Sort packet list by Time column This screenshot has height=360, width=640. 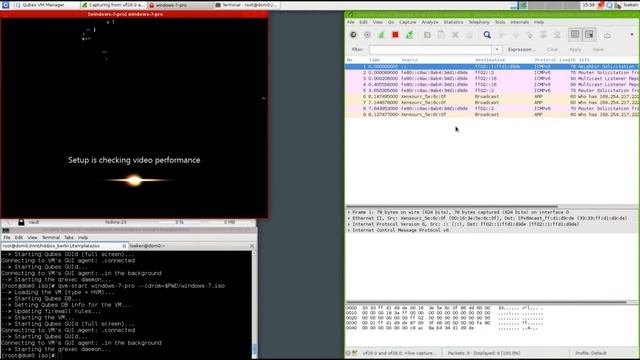point(374,60)
